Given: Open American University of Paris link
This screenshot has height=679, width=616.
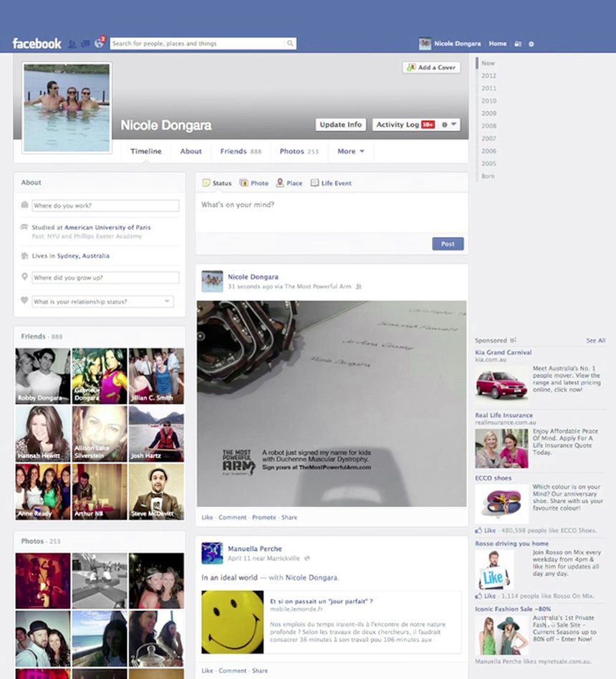Looking at the screenshot, I should [107, 227].
